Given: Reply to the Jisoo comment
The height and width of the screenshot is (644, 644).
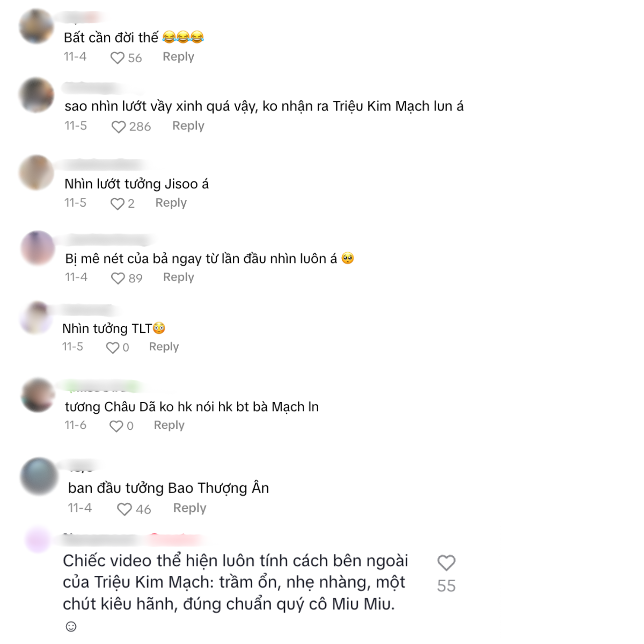Looking at the screenshot, I should [x=171, y=203].
